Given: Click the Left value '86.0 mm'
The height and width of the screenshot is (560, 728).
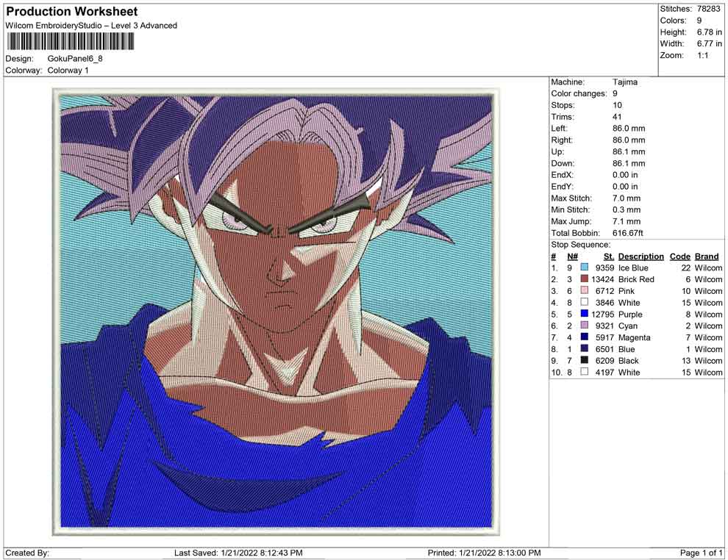Looking at the screenshot, I should pyautogui.click(x=629, y=129).
